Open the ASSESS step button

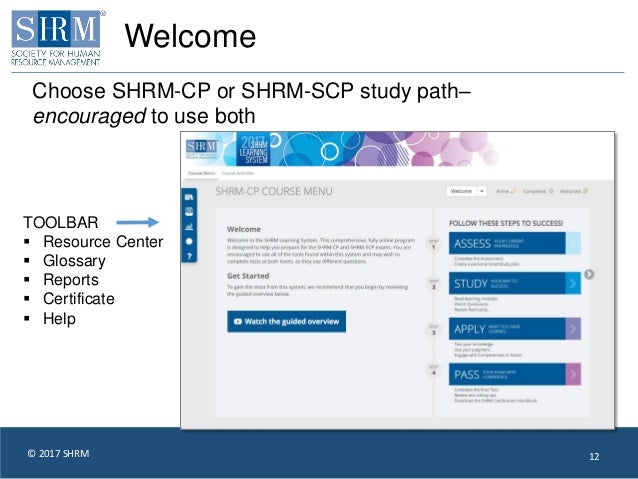click(x=515, y=243)
